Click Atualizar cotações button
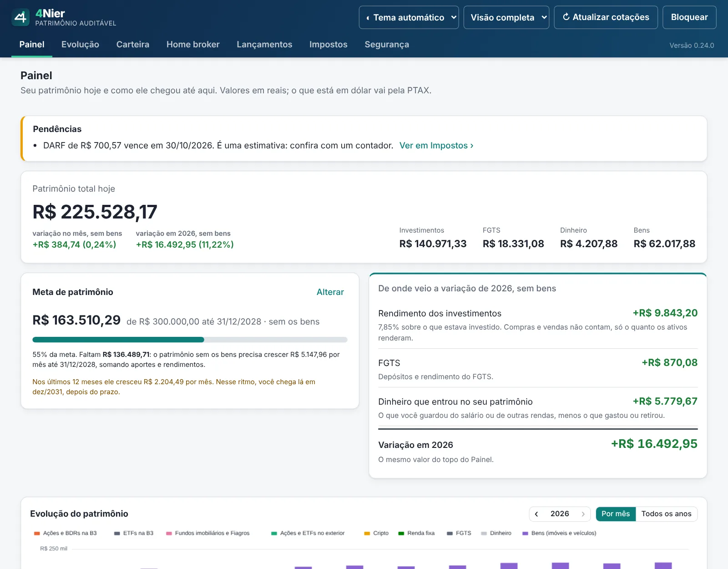The image size is (728, 569). (606, 17)
